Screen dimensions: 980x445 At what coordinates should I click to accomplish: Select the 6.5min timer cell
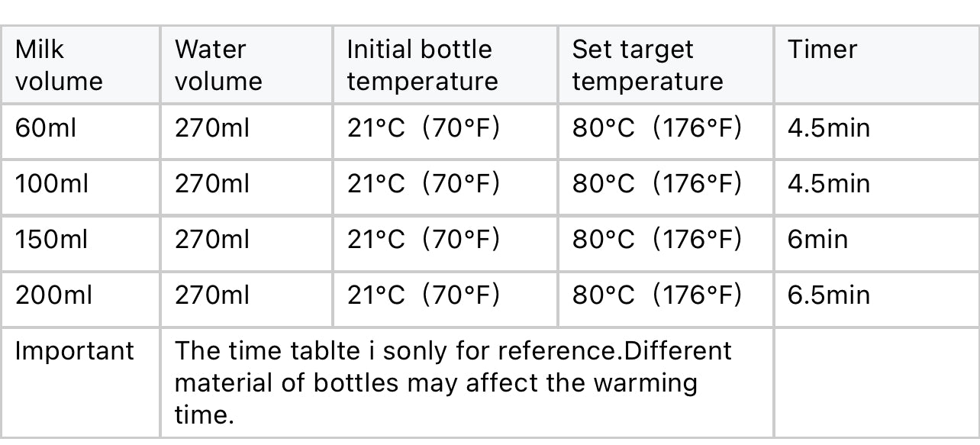828,295
